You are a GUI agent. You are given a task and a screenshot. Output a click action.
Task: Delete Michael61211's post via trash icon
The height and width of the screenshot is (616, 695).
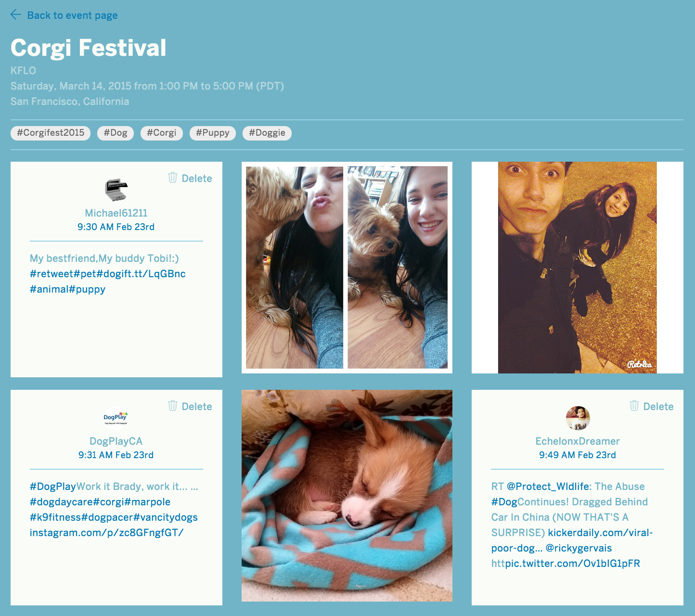click(x=173, y=178)
